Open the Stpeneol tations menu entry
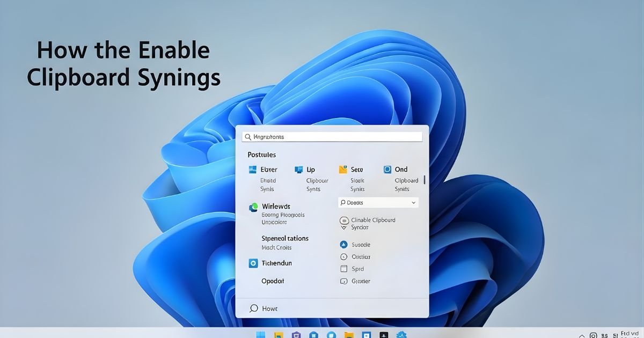644x338 pixels. tap(284, 239)
